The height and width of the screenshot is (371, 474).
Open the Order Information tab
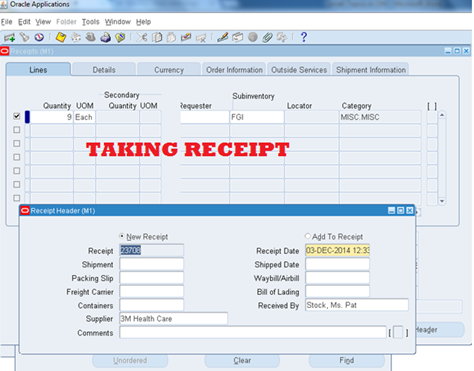coord(234,70)
